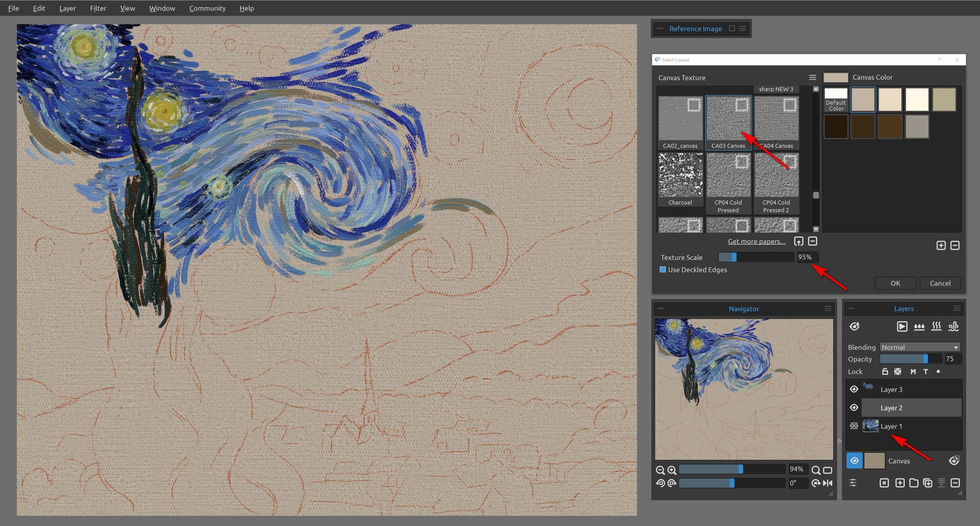Rotate canvas clockwise in Navigator

672,483
